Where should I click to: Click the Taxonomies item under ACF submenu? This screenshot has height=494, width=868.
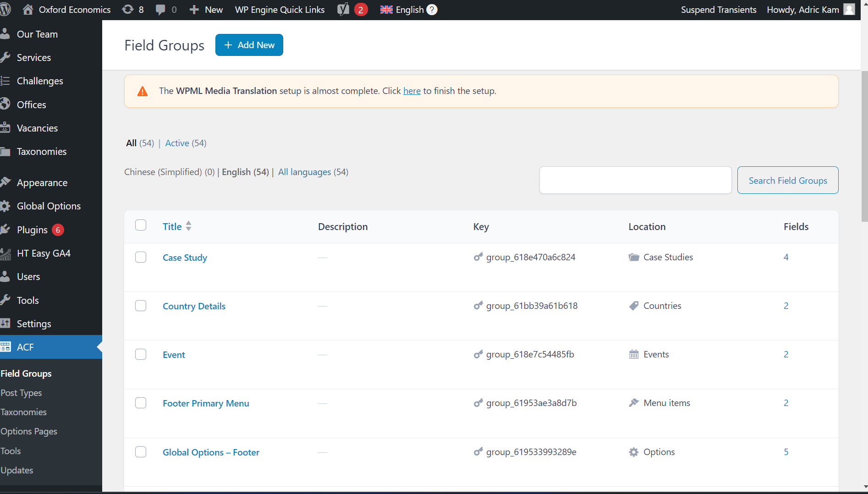(23, 412)
